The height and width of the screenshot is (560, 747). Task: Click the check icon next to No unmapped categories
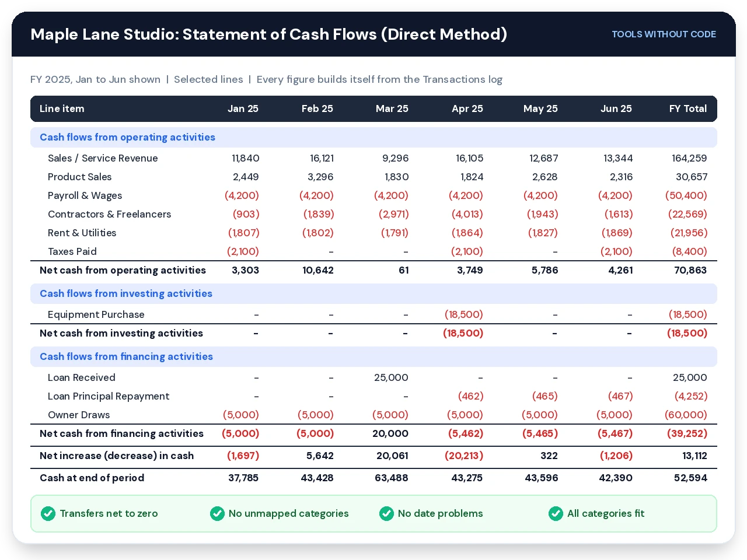[217, 513]
